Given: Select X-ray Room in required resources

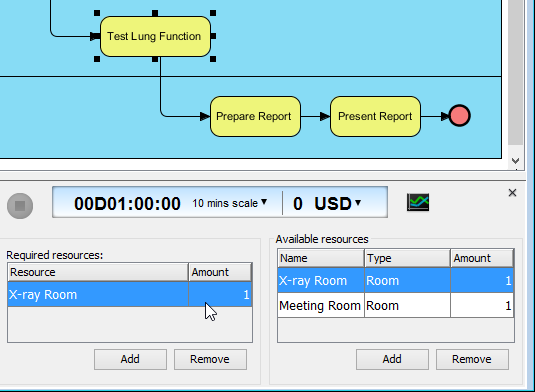Looking at the screenshot, I should point(130,294).
